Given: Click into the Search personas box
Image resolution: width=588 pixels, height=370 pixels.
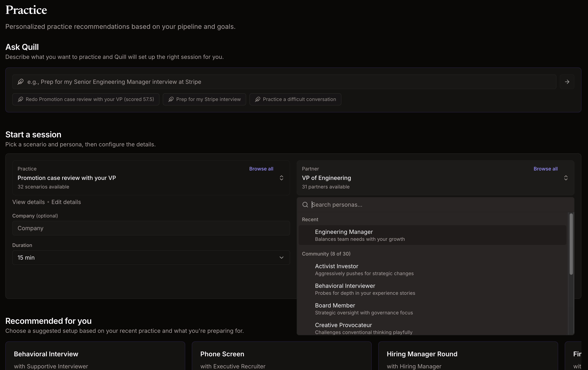Looking at the screenshot, I should pyautogui.click(x=435, y=205).
